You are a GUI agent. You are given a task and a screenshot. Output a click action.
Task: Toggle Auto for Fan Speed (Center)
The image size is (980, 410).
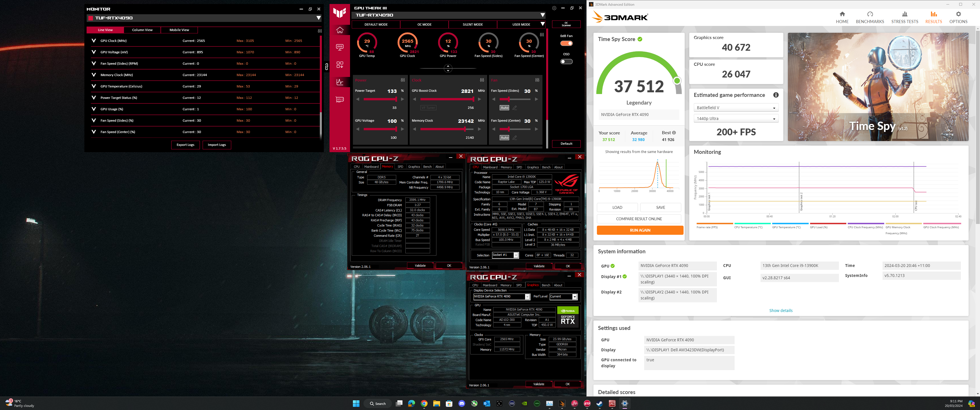[x=504, y=138]
